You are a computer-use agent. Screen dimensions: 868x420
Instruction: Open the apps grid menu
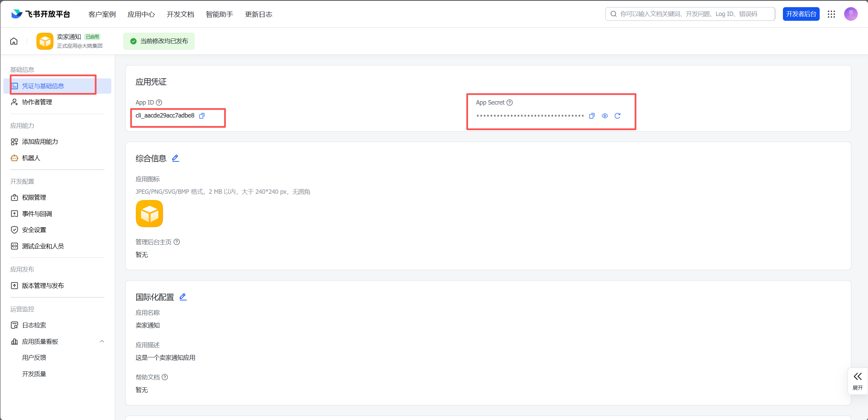pyautogui.click(x=832, y=14)
